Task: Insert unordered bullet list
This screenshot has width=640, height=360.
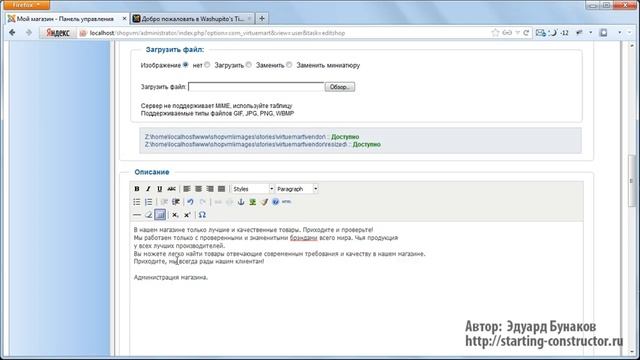Action: [137, 202]
